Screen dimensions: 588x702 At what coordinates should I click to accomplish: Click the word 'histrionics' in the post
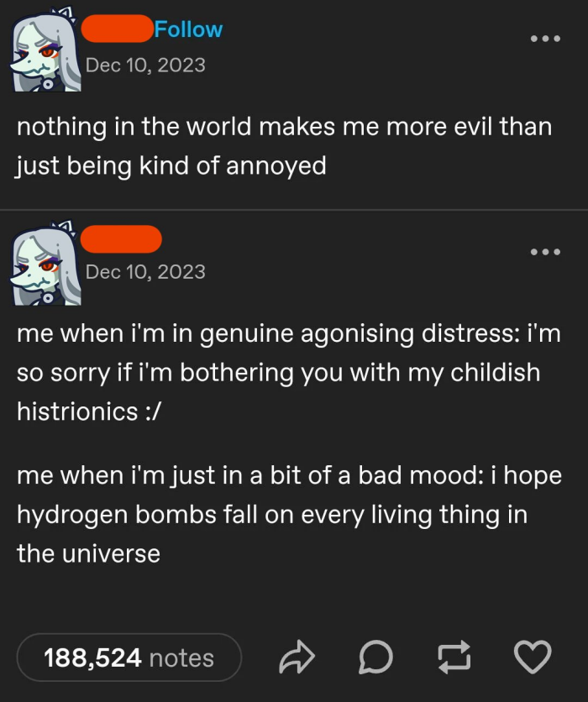77,411
